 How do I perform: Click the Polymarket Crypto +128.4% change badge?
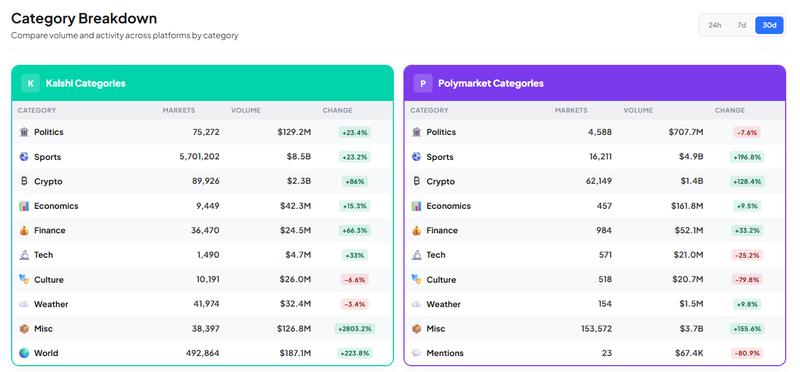[747, 181]
